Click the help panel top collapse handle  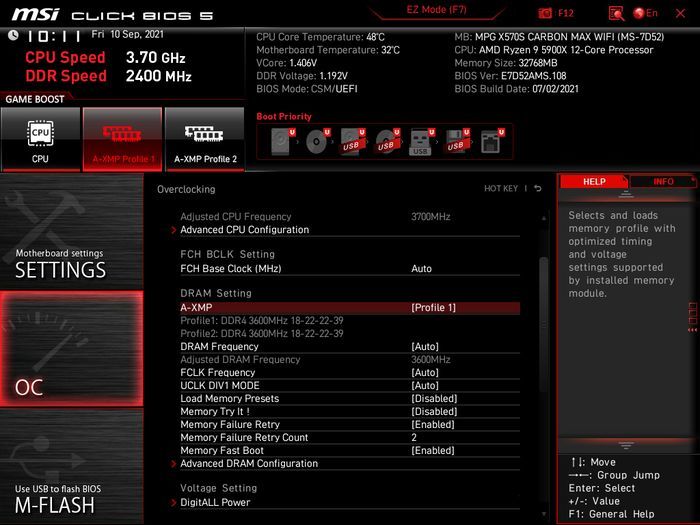(x=626, y=195)
